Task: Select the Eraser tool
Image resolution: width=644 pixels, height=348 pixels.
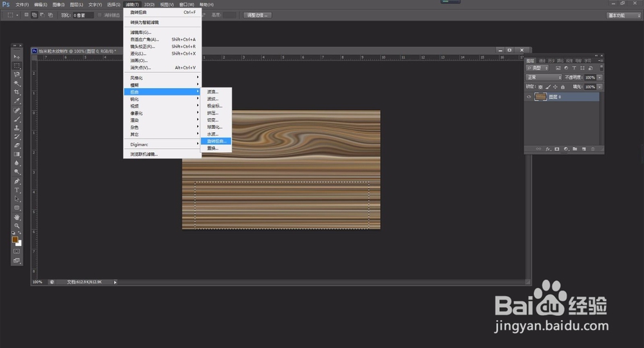Action: click(x=17, y=146)
